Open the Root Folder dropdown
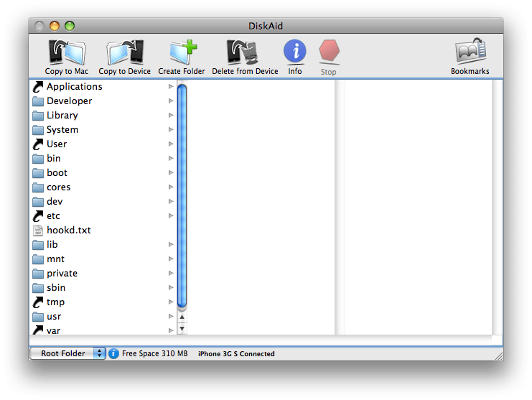This screenshot has width=532, height=400. [67, 353]
